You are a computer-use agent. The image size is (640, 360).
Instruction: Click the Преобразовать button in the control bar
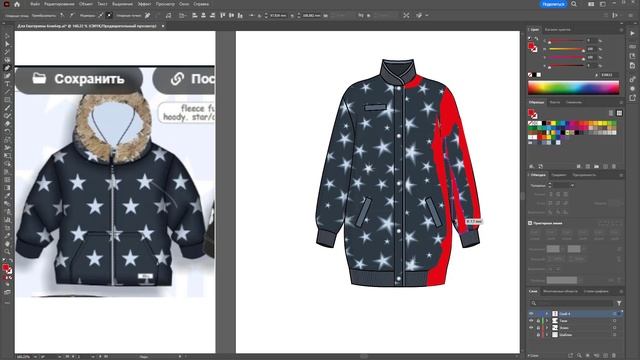pyautogui.click(x=44, y=16)
